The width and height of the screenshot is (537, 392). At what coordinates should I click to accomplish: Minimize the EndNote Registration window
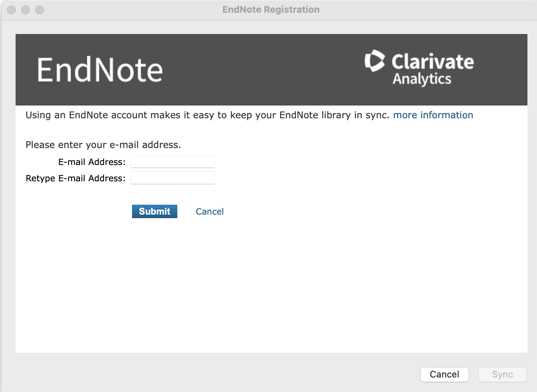(x=25, y=10)
